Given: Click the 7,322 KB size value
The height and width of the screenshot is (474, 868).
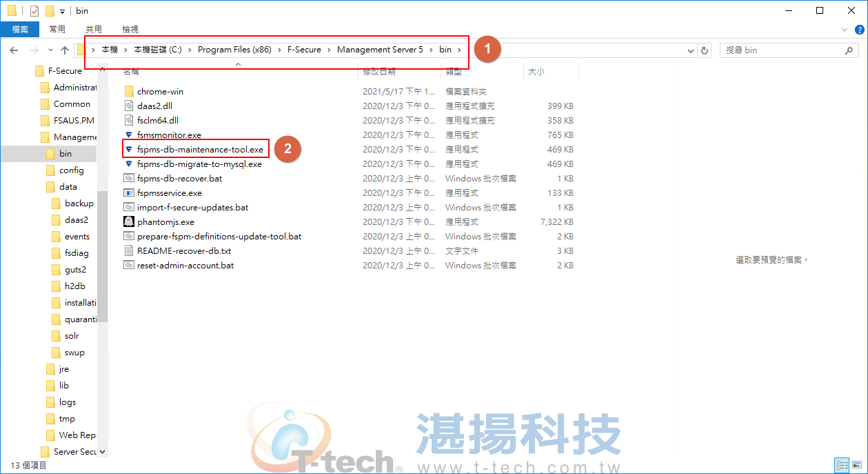Looking at the screenshot, I should click(x=556, y=221).
